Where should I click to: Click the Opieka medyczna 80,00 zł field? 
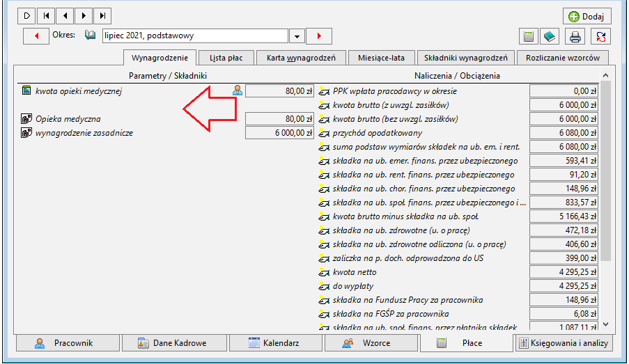tap(279, 119)
